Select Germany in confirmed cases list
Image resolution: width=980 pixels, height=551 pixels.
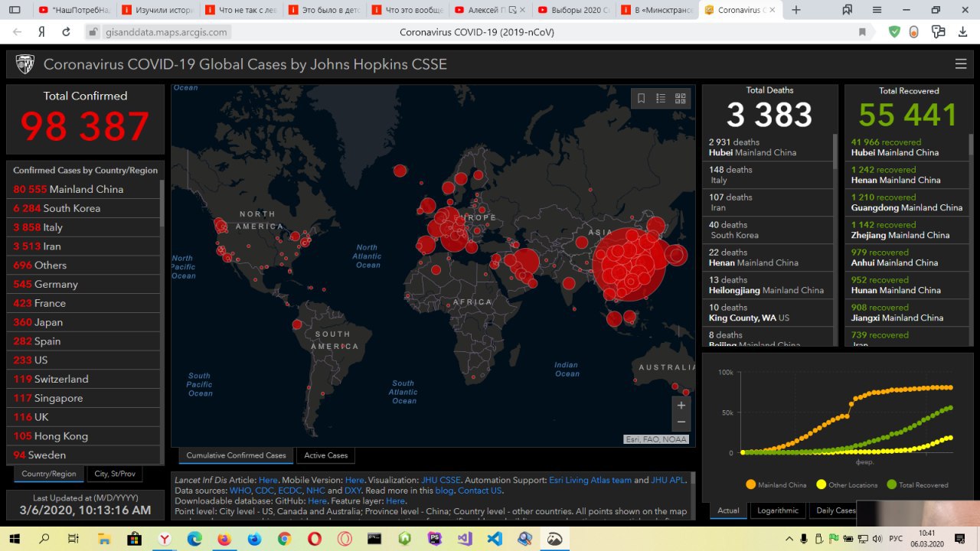[83, 284]
